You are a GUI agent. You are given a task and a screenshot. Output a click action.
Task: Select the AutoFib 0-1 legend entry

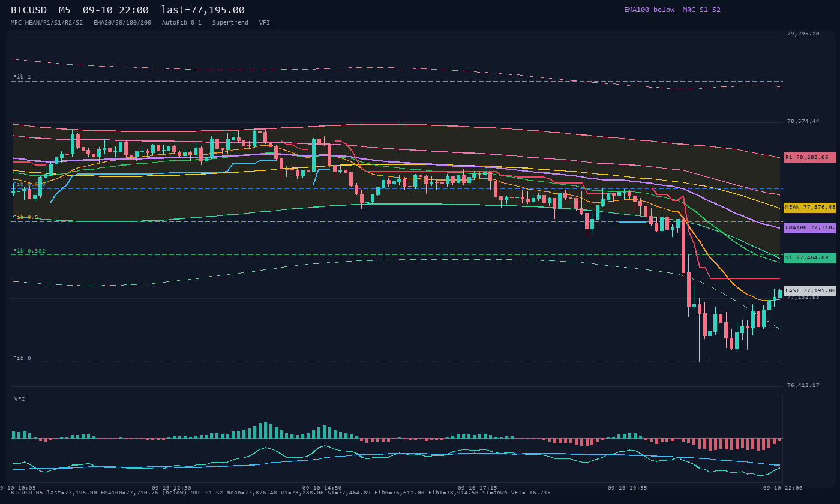coord(182,23)
